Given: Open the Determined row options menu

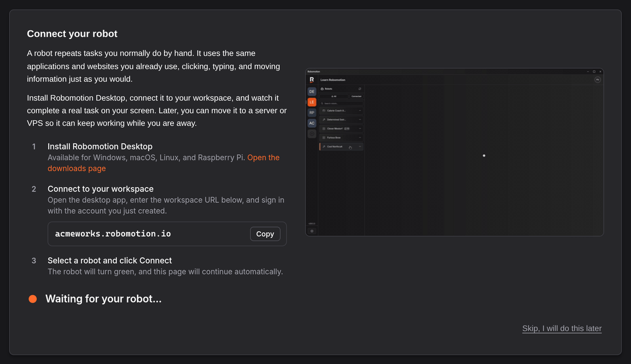Looking at the screenshot, I should 360,119.
